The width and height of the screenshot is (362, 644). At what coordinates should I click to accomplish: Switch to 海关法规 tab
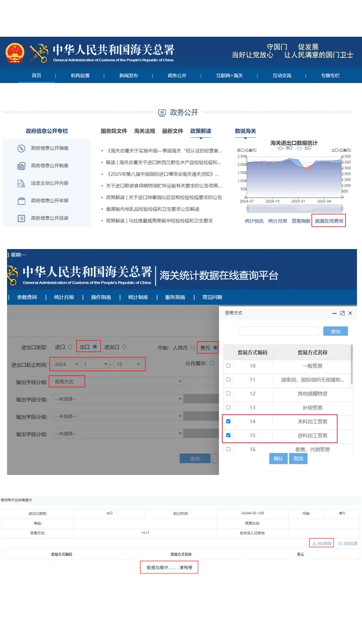point(144,131)
